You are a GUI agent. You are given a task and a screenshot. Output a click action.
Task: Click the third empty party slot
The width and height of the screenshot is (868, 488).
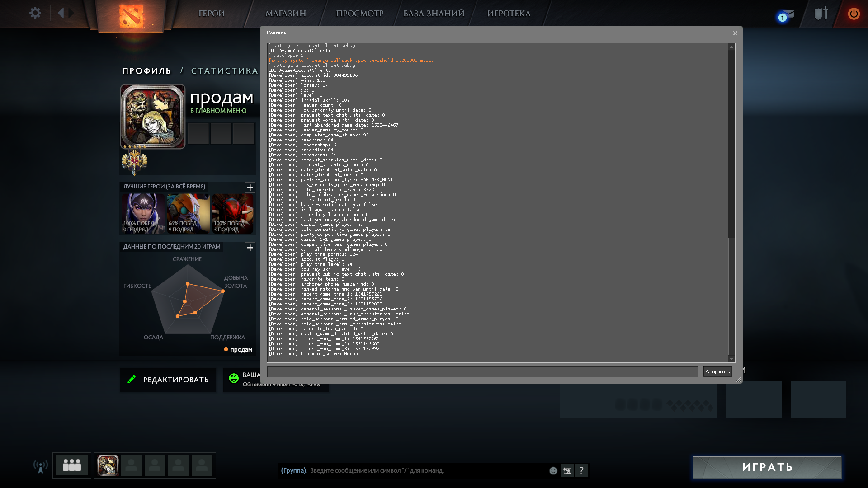coord(179,465)
